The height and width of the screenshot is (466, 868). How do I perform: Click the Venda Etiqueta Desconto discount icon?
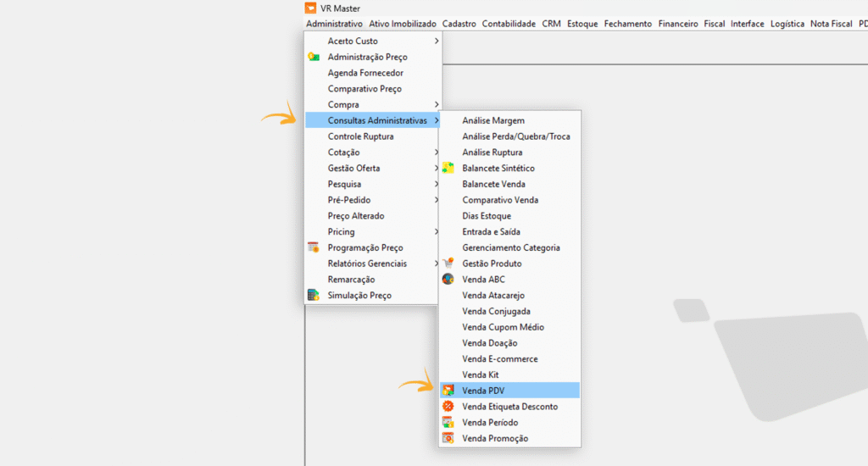click(448, 406)
